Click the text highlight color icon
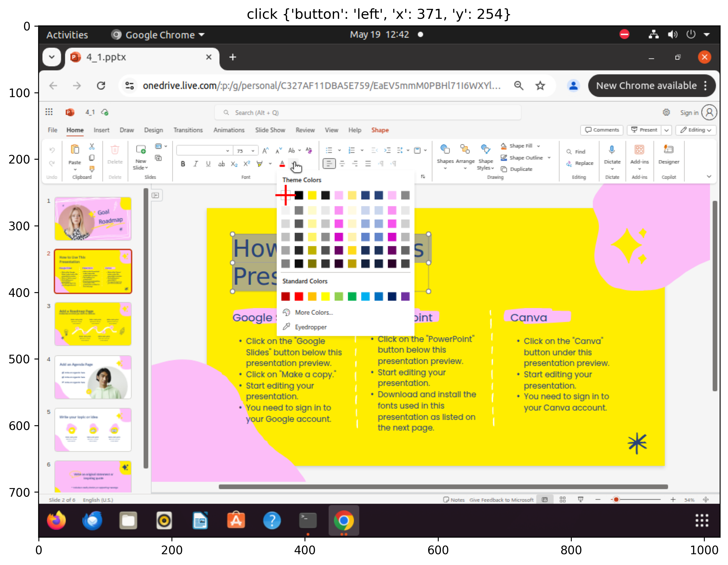 (x=260, y=164)
